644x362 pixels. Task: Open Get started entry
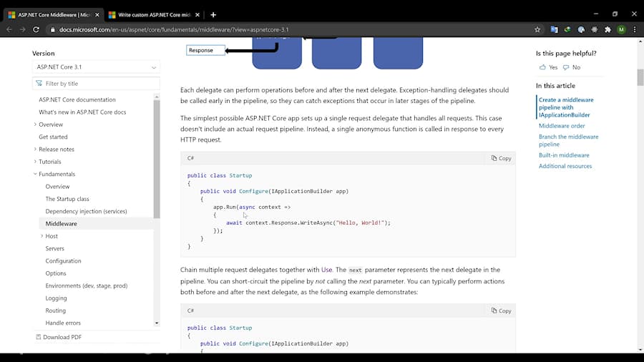(53, 137)
